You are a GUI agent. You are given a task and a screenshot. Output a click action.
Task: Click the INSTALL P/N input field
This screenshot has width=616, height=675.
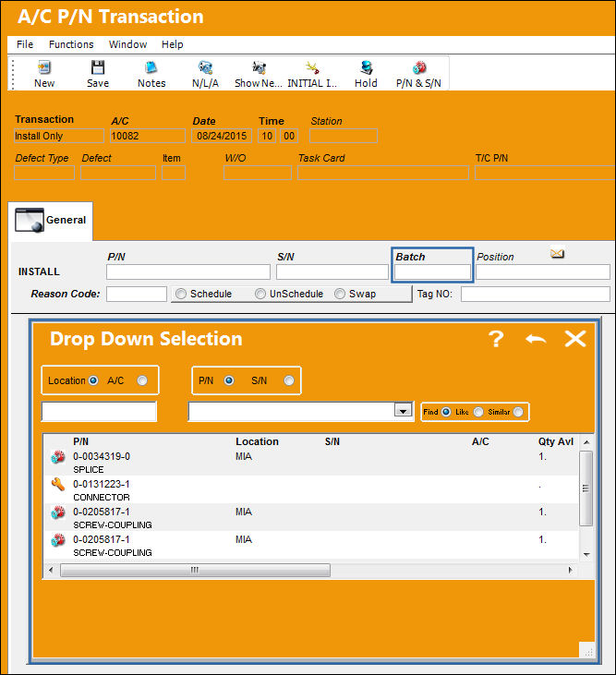pyautogui.click(x=188, y=272)
